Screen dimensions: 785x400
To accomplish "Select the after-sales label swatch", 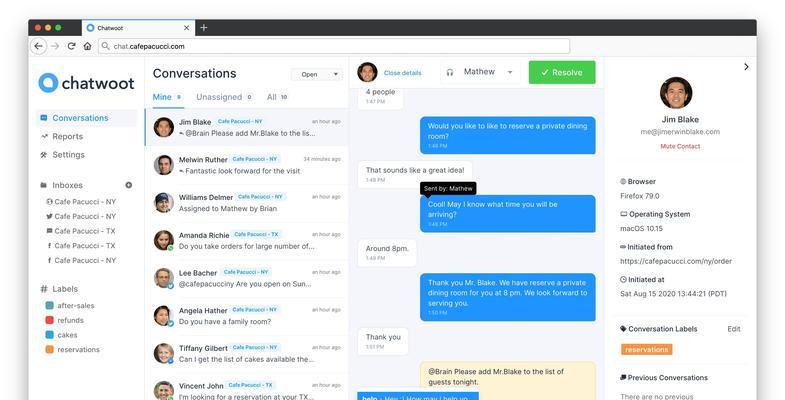I will (50, 305).
